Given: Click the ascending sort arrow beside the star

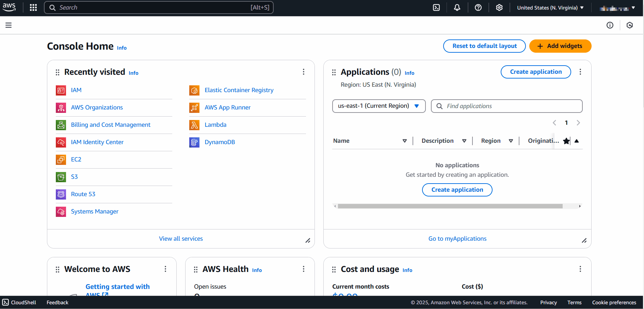Looking at the screenshot, I should pyautogui.click(x=577, y=141).
